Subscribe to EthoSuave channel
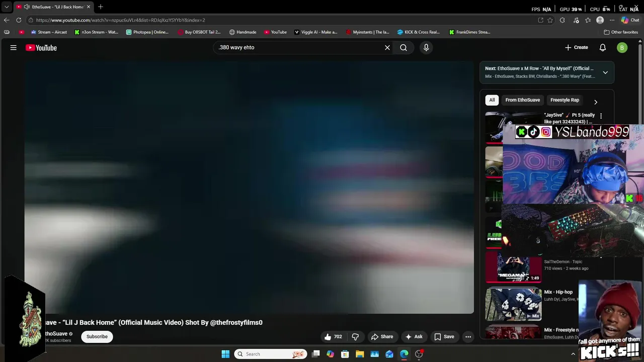 97,337
